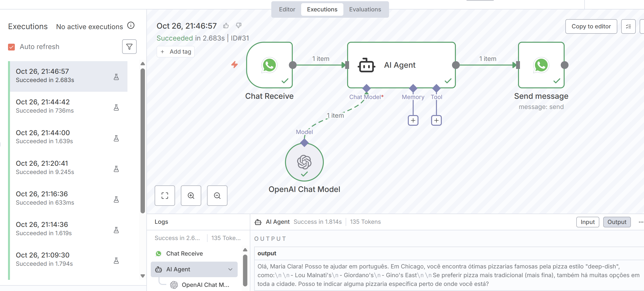
Task: Open the three-dots menu in log panel
Action: point(641,222)
